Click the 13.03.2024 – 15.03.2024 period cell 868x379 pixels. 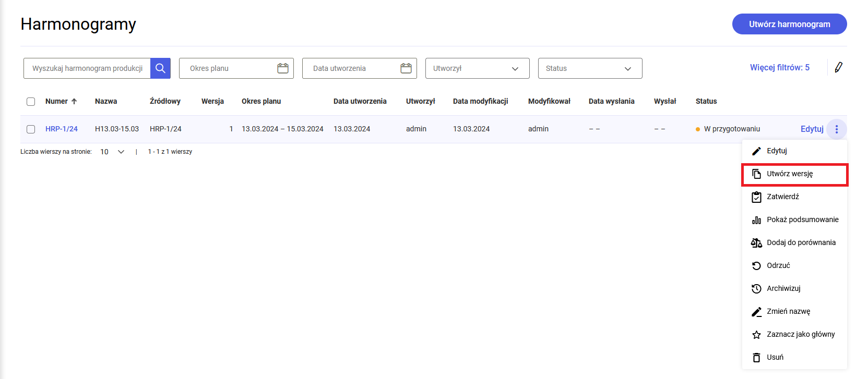tap(282, 129)
